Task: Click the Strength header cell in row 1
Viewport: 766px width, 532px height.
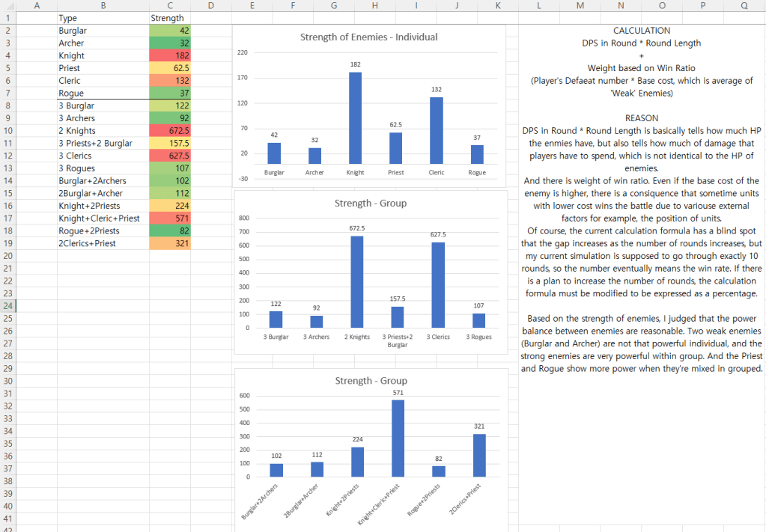Action: pos(169,18)
